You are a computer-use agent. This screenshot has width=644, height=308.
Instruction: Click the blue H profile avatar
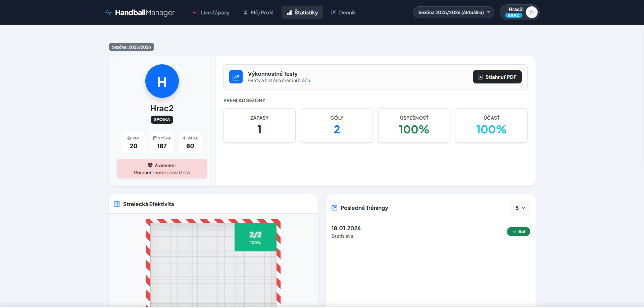tap(162, 81)
